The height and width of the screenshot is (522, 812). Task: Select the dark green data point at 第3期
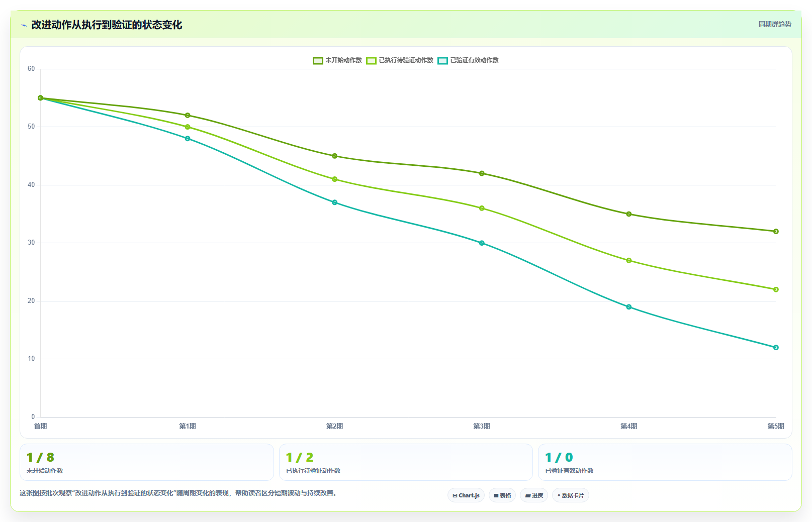(482, 173)
